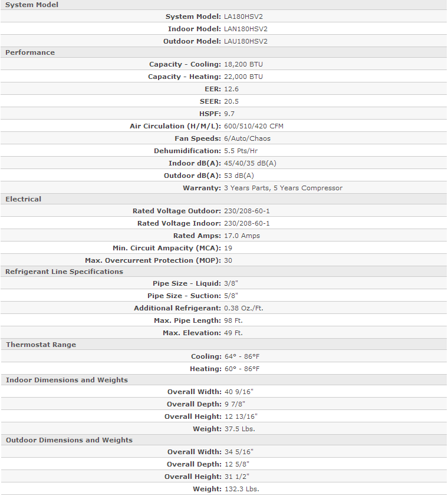Click the Max. Overcurrent Protection (MOP) label
The height and width of the screenshot is (496, 448).
(153, 260)
